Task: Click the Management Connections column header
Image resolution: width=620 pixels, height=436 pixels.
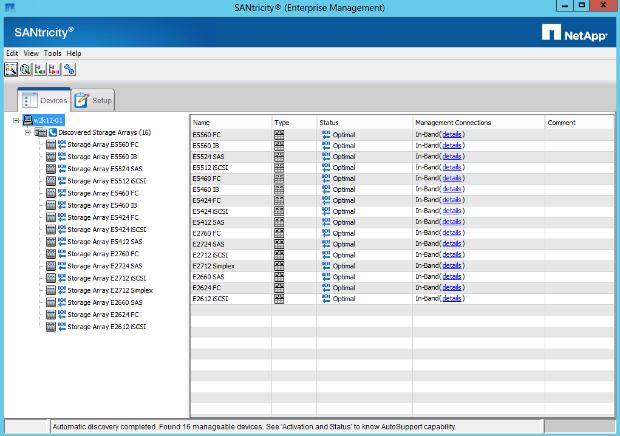Action: click(478, 123)
